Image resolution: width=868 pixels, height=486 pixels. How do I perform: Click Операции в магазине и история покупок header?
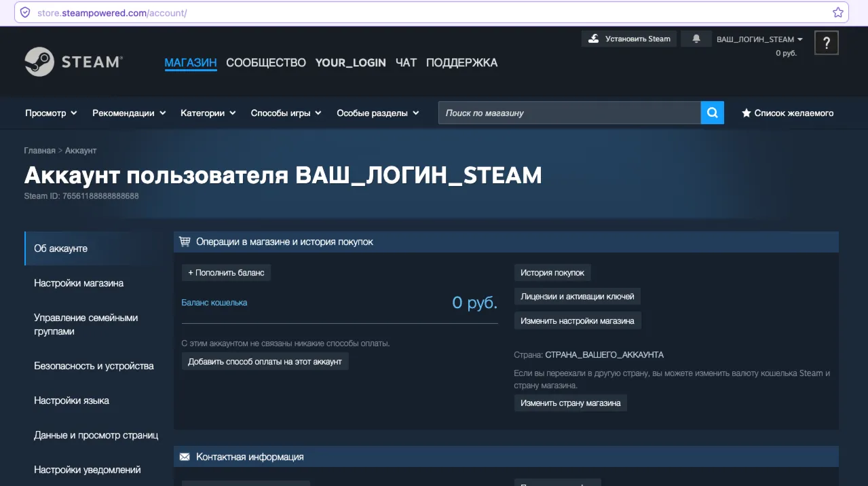[x=506, y=242]
